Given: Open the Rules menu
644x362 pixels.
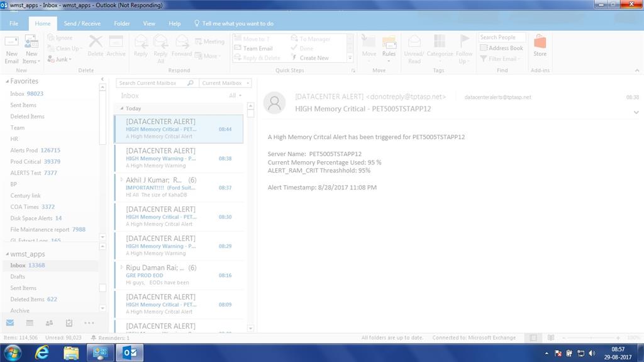Looking at the screenshot, I should pos(389,49).
